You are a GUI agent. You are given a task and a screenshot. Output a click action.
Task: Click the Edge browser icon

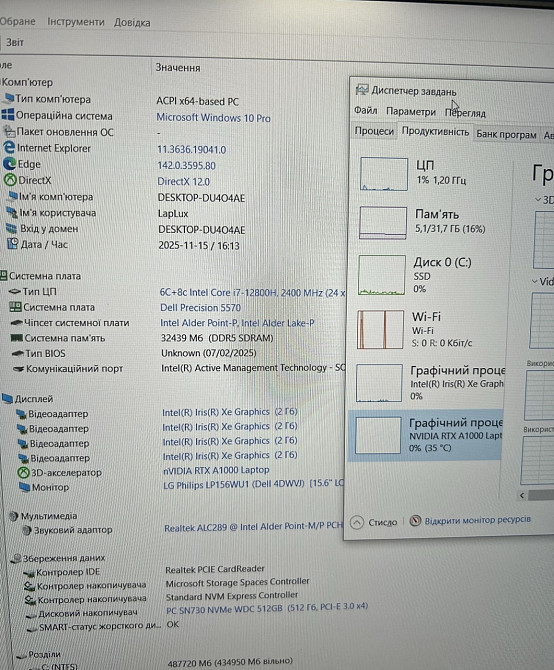tap(9, 163)
